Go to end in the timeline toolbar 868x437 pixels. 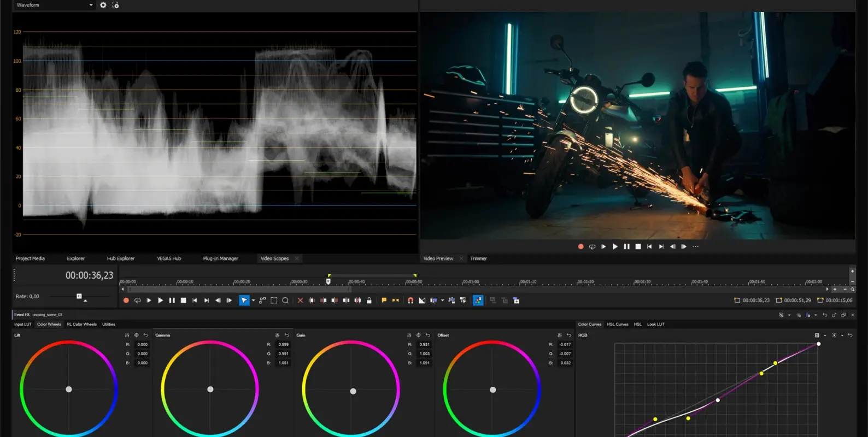coord(206,300)
